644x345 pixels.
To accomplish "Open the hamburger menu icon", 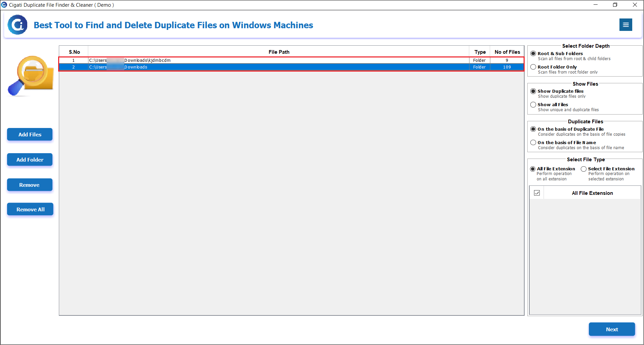I will click(626, 25).
